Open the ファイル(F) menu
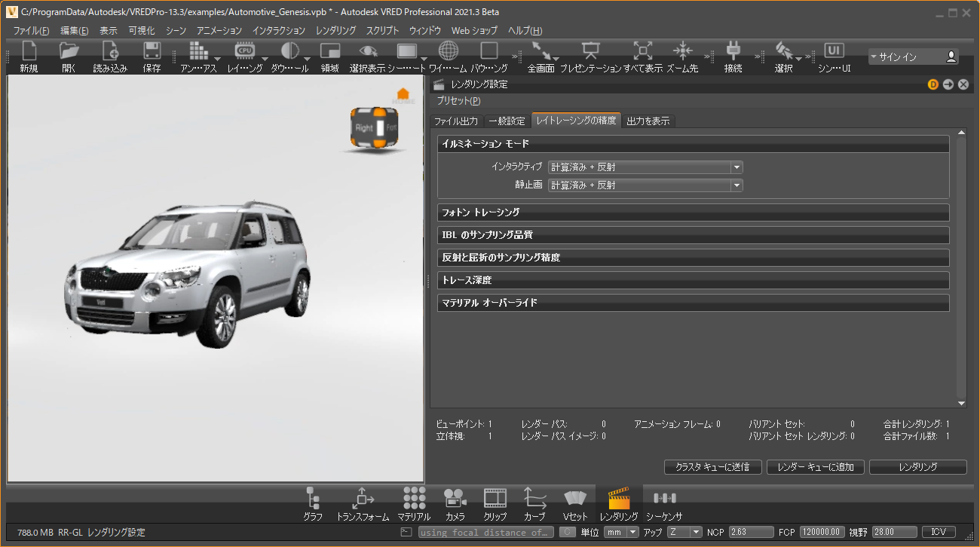980x547 pixels. click(x=31, y=31)
